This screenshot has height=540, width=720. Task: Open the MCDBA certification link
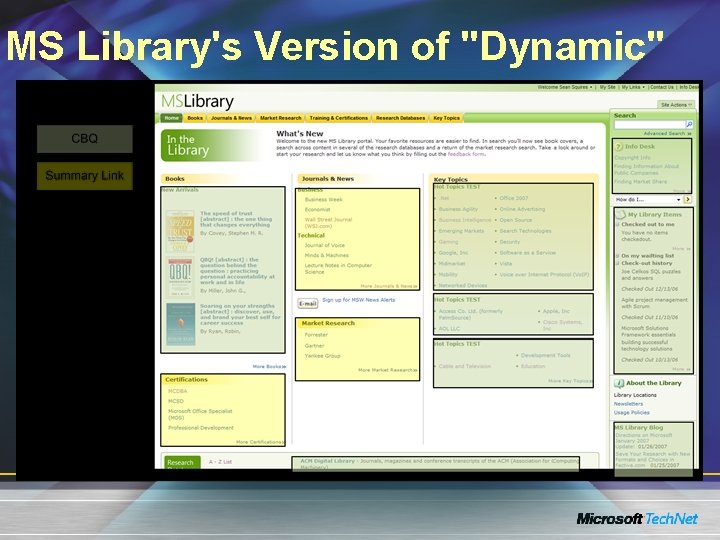(177, 391)
